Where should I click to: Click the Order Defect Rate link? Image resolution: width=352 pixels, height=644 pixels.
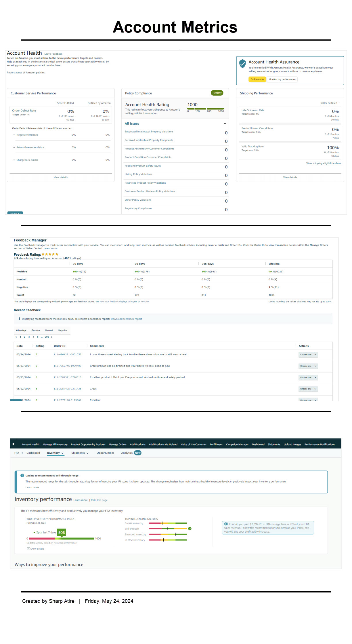pyautogui.click(x=24, y=111)
